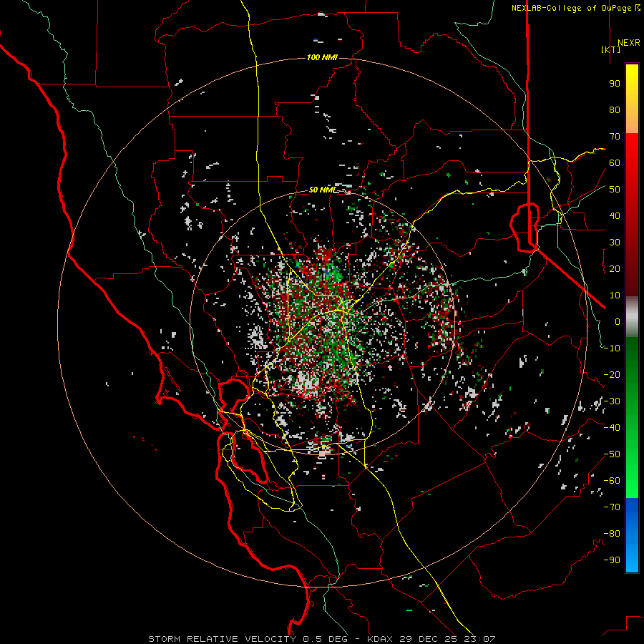The height and width of the screenshot is (644, 644).
Task: Click the -30 scale value
Action: pos(612,401)
